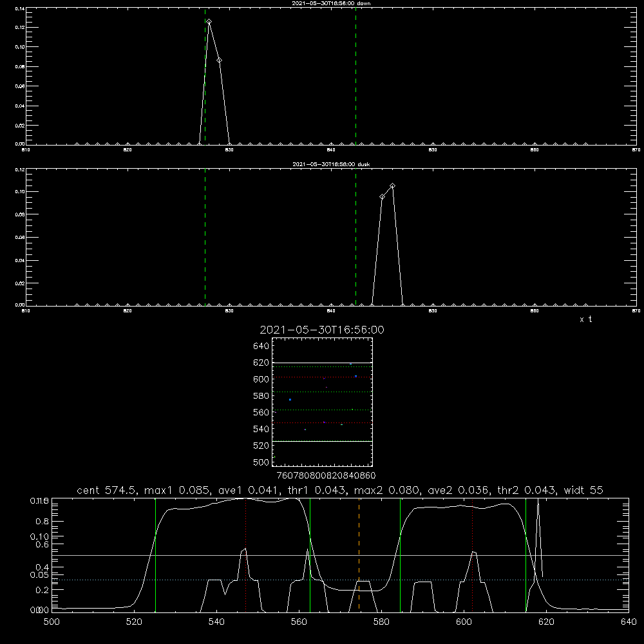Click the orange dashed center line in bottom plot
Screen dimensions: 644x644
point(359,554)
